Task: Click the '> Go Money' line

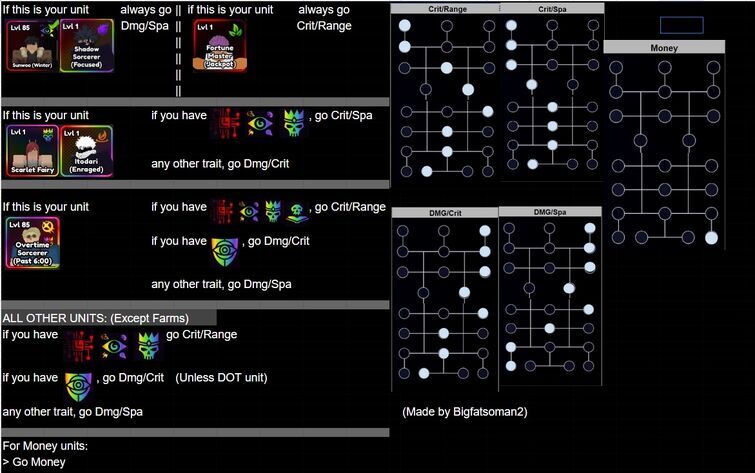Action: coord(34,462)
